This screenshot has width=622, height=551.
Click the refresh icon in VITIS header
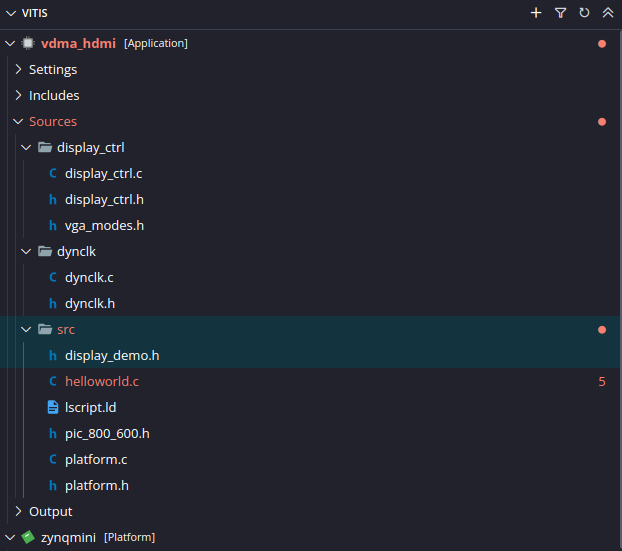(584, 13)
